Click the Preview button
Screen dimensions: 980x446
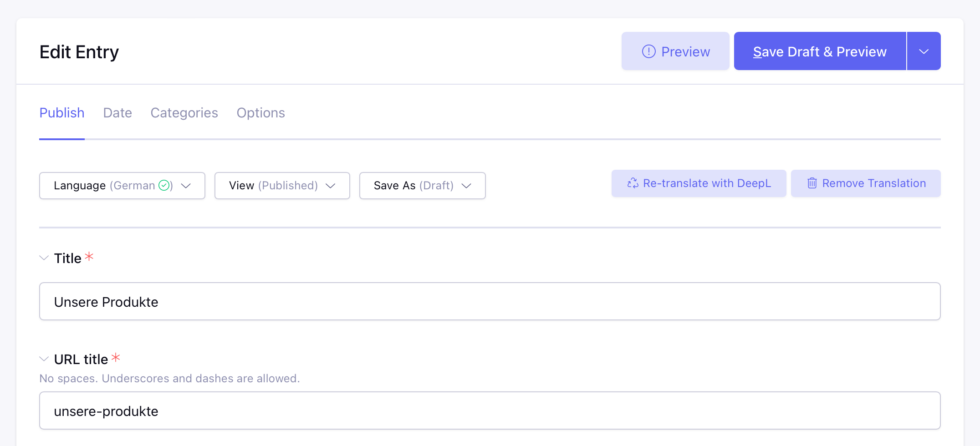click(x=675, y=51)
